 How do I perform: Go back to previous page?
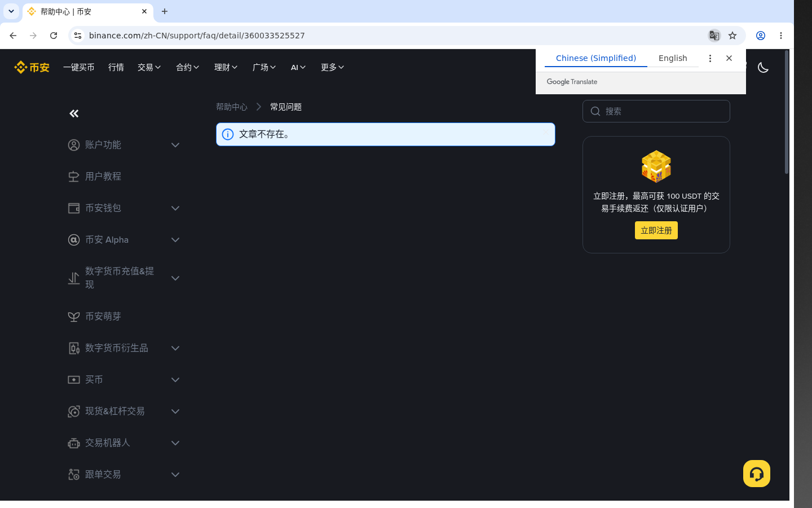point(13,36)
